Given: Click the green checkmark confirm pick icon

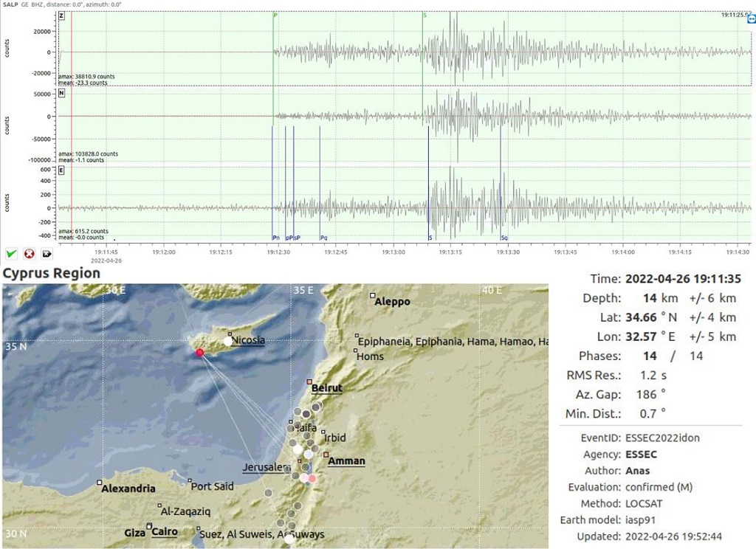Looking at the screenshot, I should 11,254.
